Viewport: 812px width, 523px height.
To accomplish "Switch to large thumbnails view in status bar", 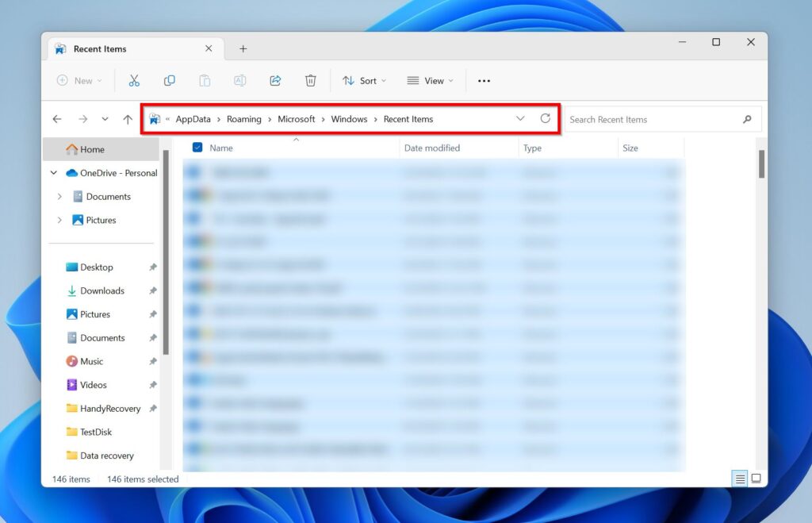I will [756, 479].
